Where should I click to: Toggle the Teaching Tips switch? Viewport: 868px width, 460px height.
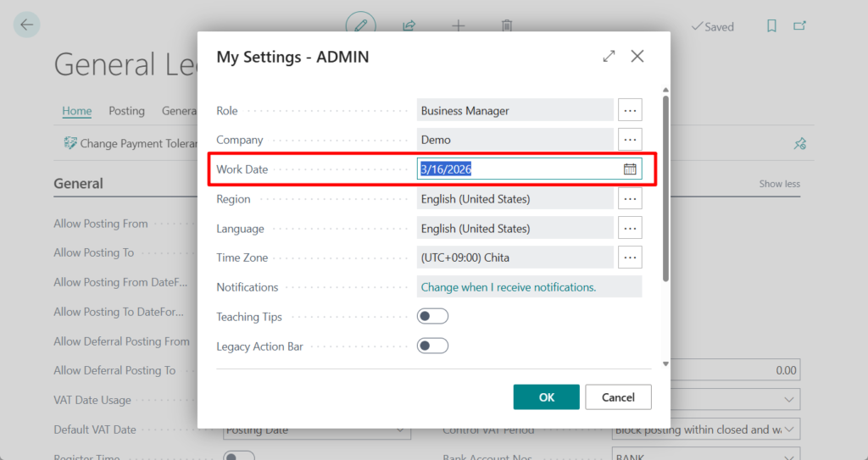[432, 317]
